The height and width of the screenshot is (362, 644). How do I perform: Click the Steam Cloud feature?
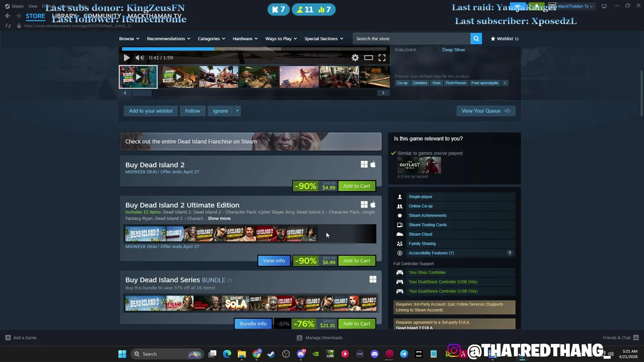(420, 234)
